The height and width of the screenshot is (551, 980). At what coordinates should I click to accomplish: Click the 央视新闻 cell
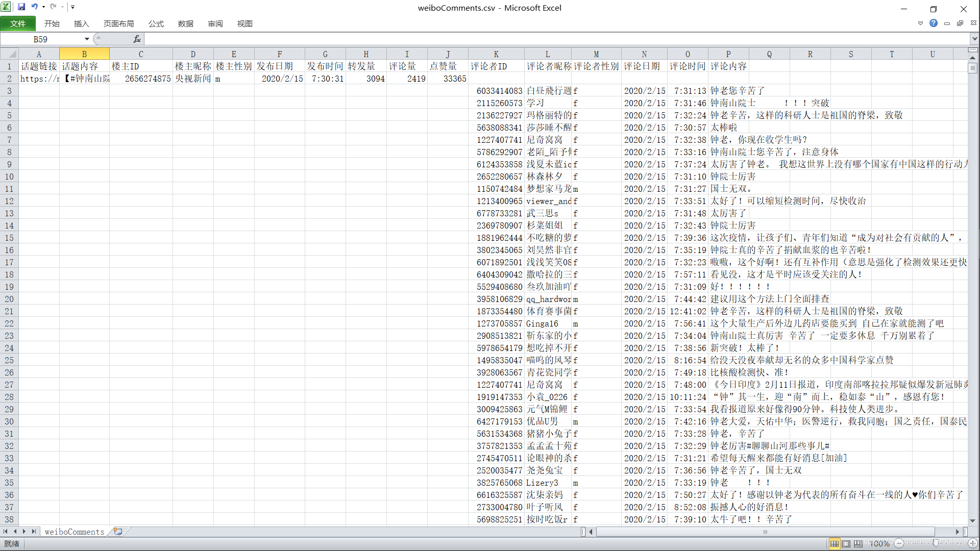pyautogui.click(x=193, y=79)
